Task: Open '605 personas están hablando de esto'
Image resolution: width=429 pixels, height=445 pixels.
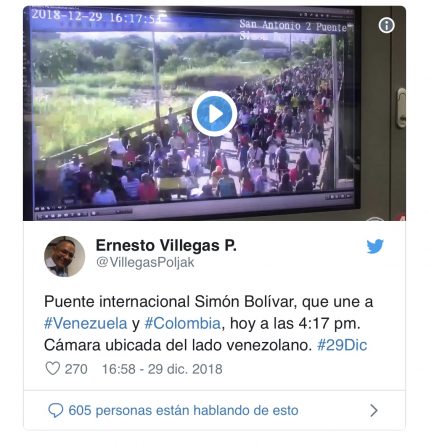Action: coord(183,410)
